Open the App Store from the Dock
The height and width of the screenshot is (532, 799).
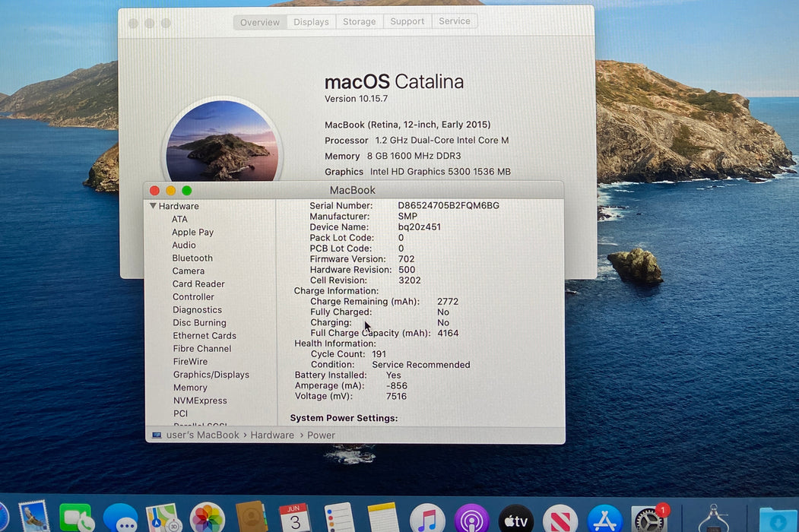pyautogui.click(x=605, y=521)
